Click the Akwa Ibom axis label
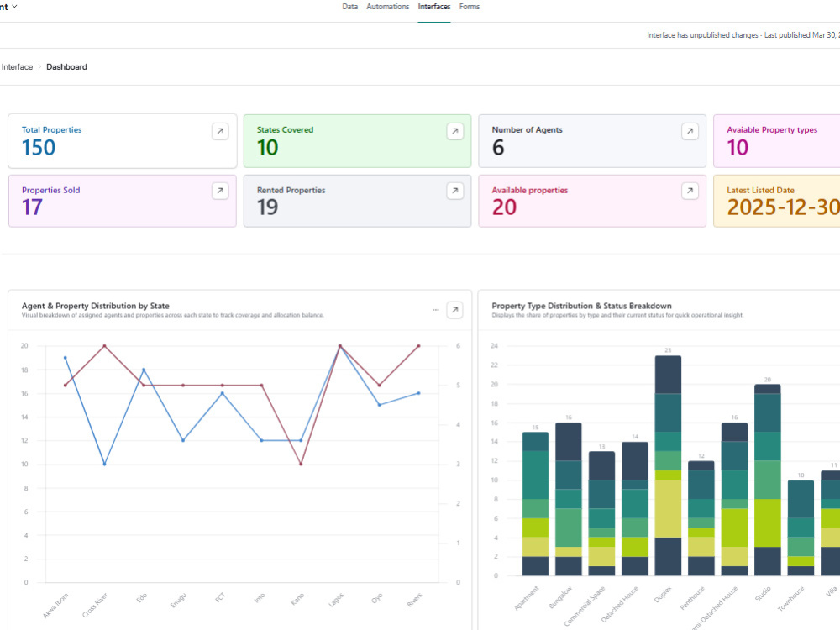Viewport: 840px width, 630px height. pos(55,606)
